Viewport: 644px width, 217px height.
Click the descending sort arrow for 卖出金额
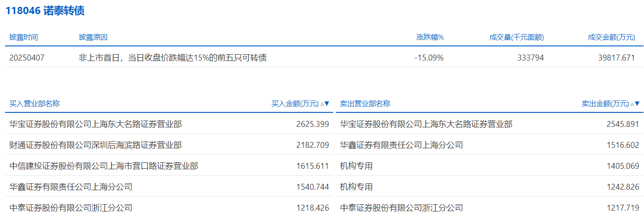tap(637, 104)
